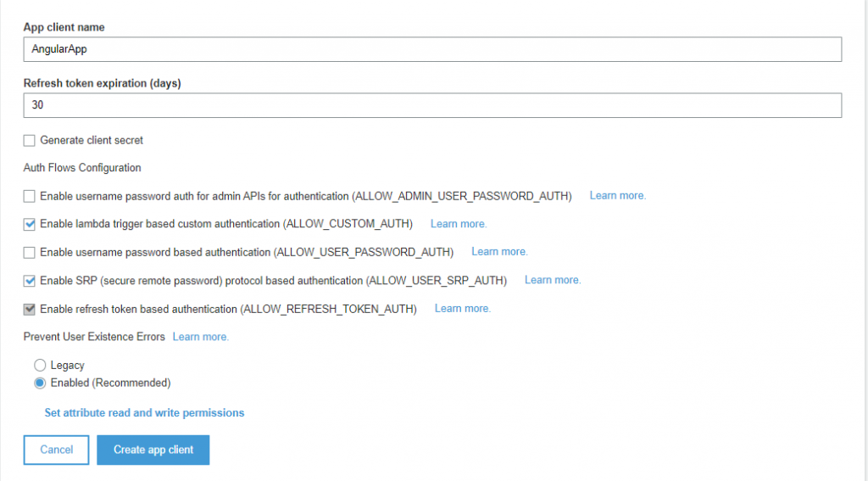The width and height of the screenshot is (868, 481).
Task: Uncheck the ALLOW_CUSTOM_AUTH checkbox
Action: (x=30, y=225)
